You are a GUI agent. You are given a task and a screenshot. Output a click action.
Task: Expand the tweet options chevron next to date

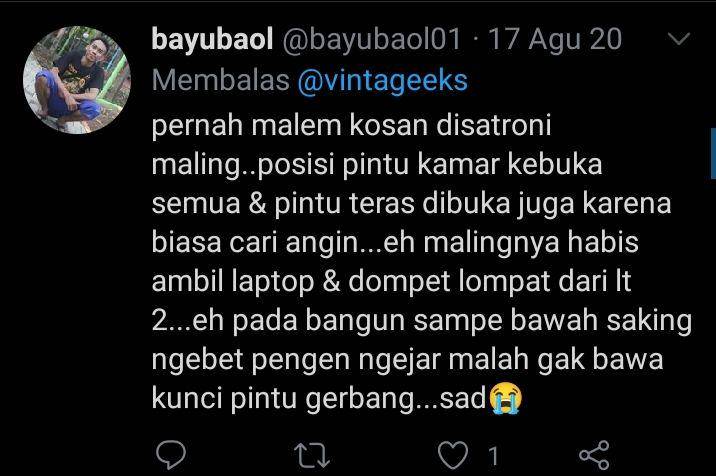pyautogui.click(x=679, y=39)
